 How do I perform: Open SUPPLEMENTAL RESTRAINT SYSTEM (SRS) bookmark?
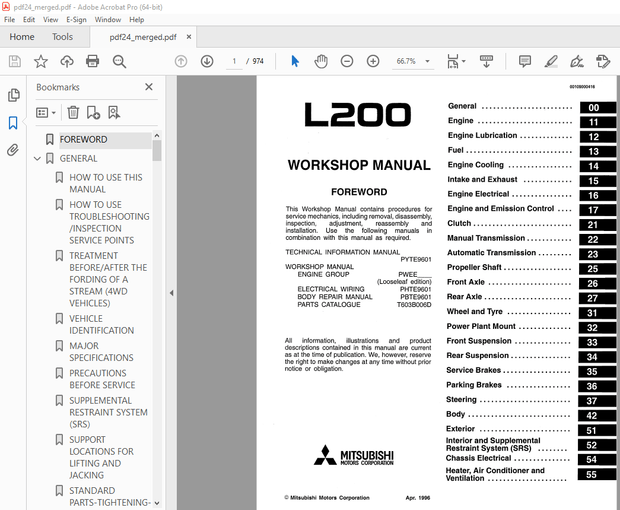pos(108,412)
